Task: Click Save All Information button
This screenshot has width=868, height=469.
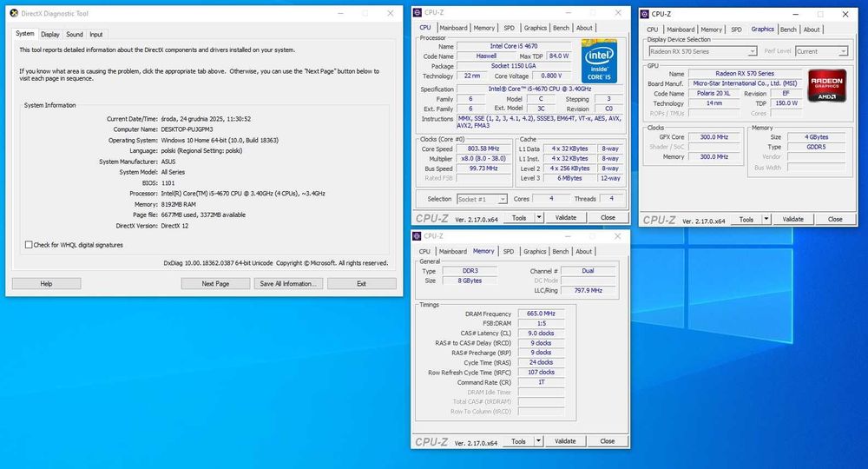Action: [x=288, y=283]
